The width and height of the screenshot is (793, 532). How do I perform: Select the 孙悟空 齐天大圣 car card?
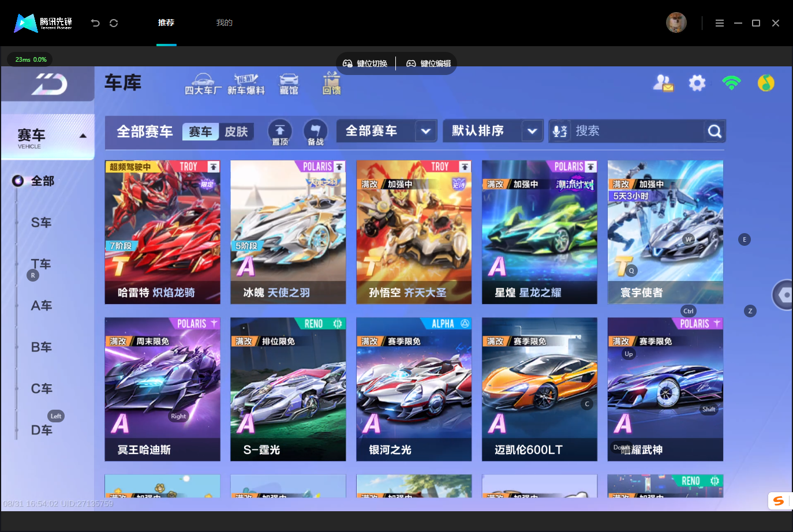414,232
